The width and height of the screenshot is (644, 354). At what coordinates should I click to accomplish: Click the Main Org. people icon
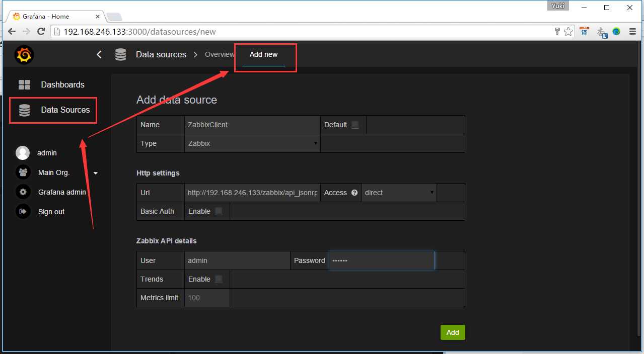tap(23, 172)
